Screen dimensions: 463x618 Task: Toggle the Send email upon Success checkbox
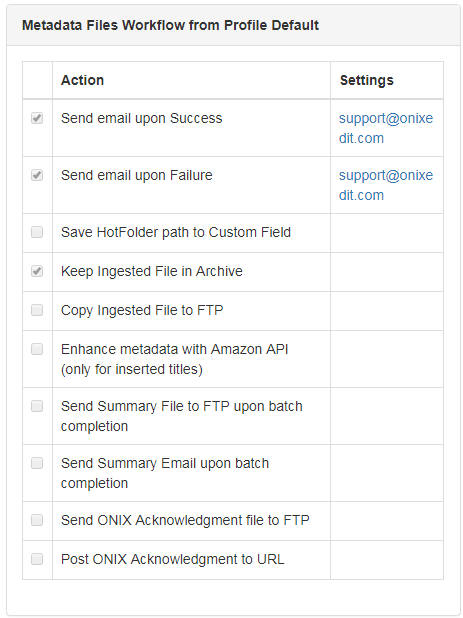pyautogui.click(x=37, y=118)
